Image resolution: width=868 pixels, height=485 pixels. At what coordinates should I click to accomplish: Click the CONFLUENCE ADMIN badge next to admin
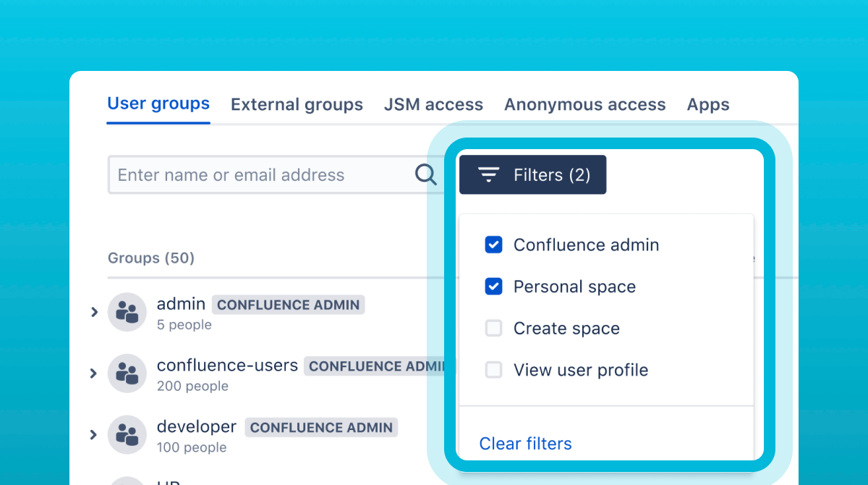tap(288, 305)
